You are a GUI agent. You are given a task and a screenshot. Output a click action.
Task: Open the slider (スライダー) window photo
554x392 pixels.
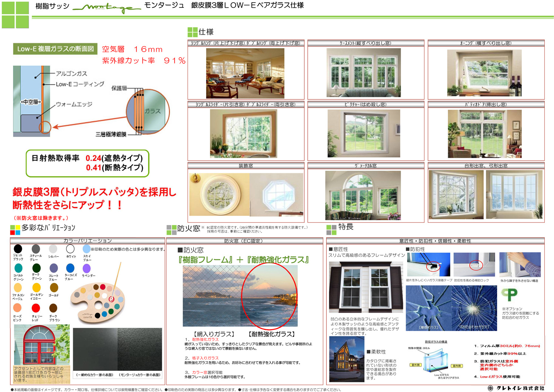[x=243, y=134]
